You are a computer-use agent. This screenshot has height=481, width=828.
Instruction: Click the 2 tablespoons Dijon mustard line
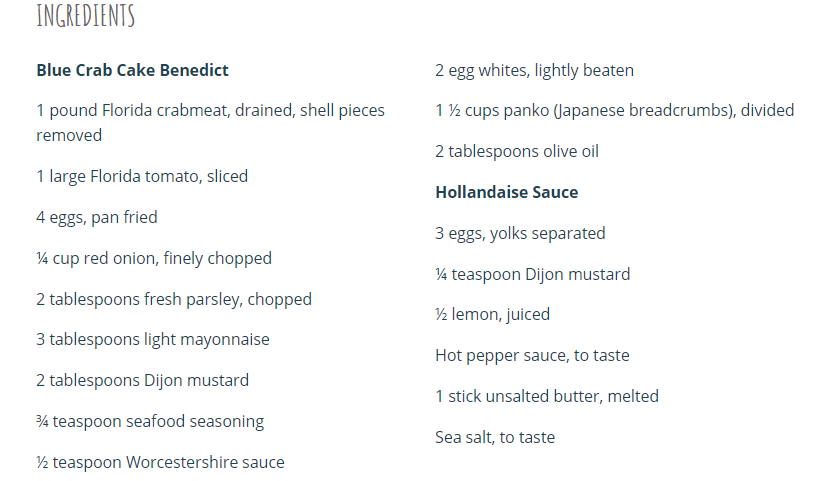point(143,380)
